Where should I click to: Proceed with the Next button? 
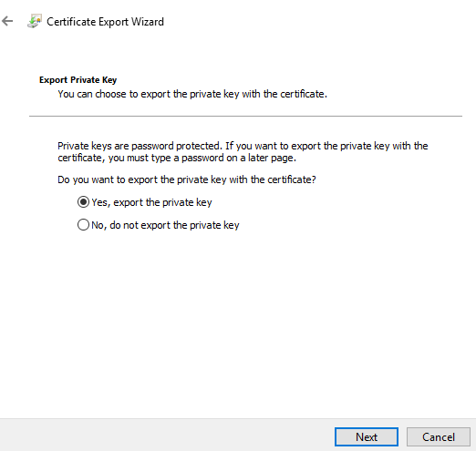(367, 437)
